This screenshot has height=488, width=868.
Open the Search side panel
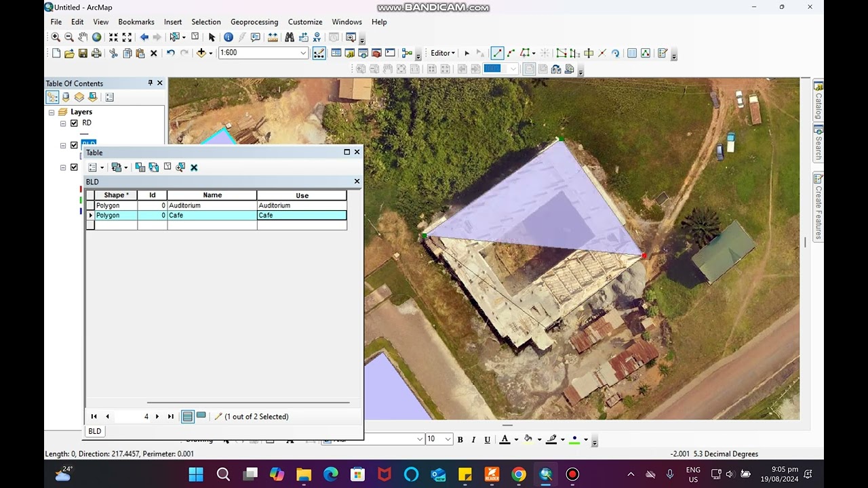pyautogui.click(x=818, y=143)
